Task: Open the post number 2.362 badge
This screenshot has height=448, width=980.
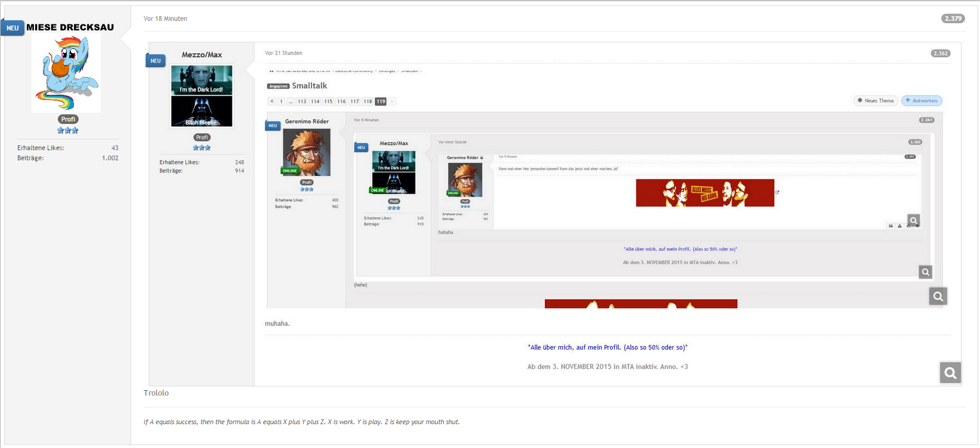Action: 941,54
